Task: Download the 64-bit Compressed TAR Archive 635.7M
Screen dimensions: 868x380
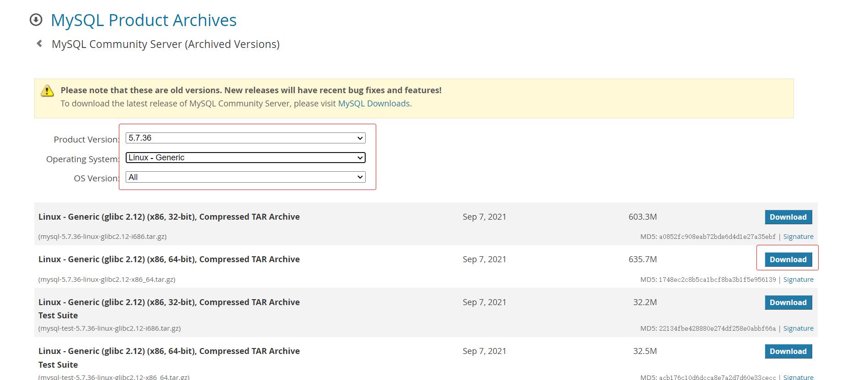Action: 788,259
